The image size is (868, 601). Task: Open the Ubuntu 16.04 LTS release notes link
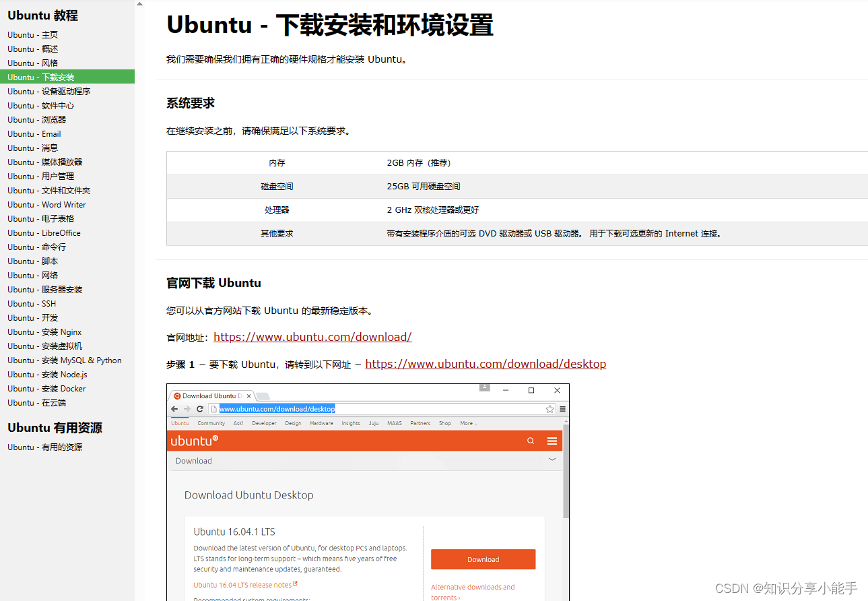pos(245,585)
